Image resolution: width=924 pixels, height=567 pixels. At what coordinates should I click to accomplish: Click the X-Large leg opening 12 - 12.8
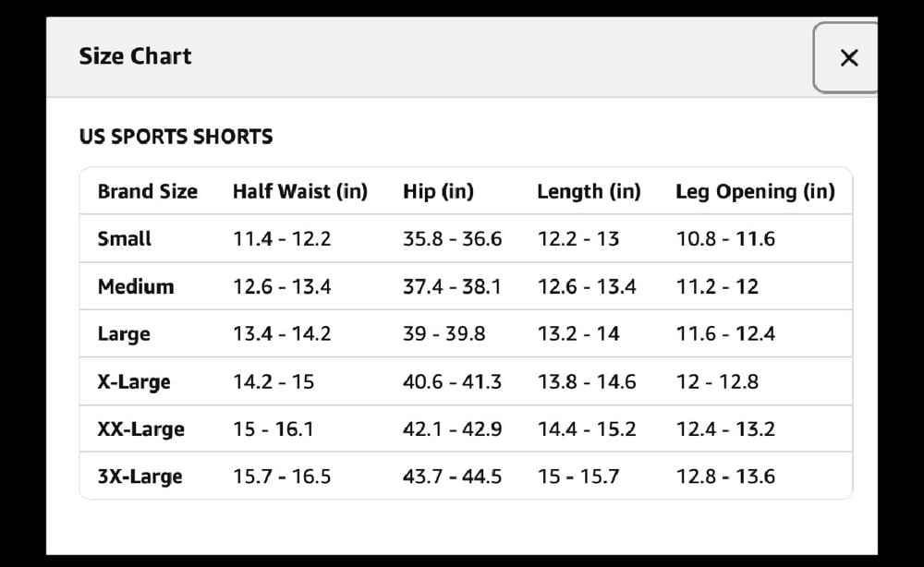point(717,381)
